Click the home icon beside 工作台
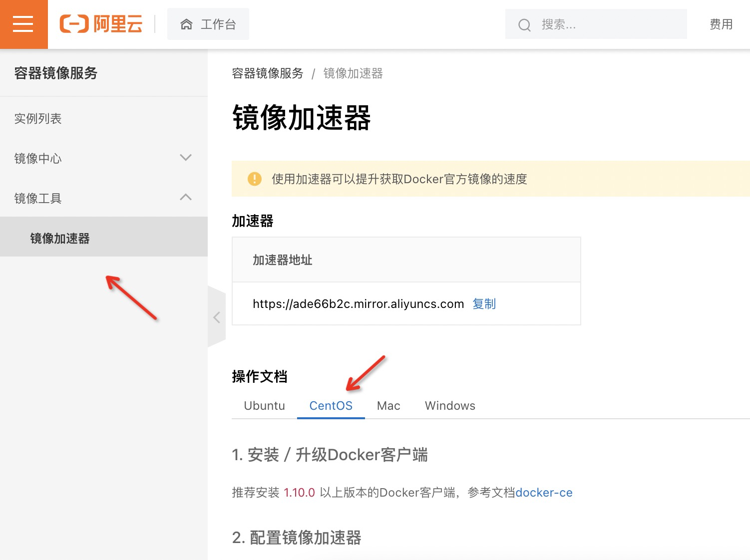The image size is (750, 560). click(x=186, y=24)
